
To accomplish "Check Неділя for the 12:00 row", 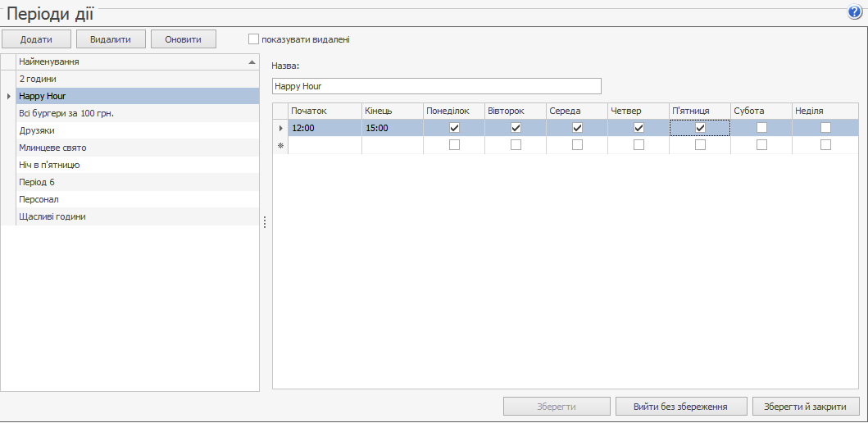I will pos(825,128).
